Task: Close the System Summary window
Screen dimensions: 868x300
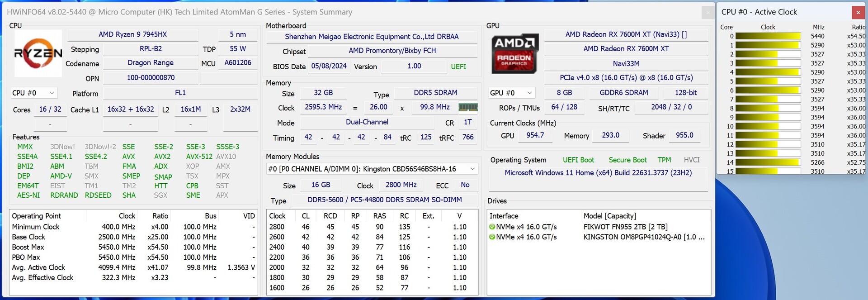Action: 708,12
